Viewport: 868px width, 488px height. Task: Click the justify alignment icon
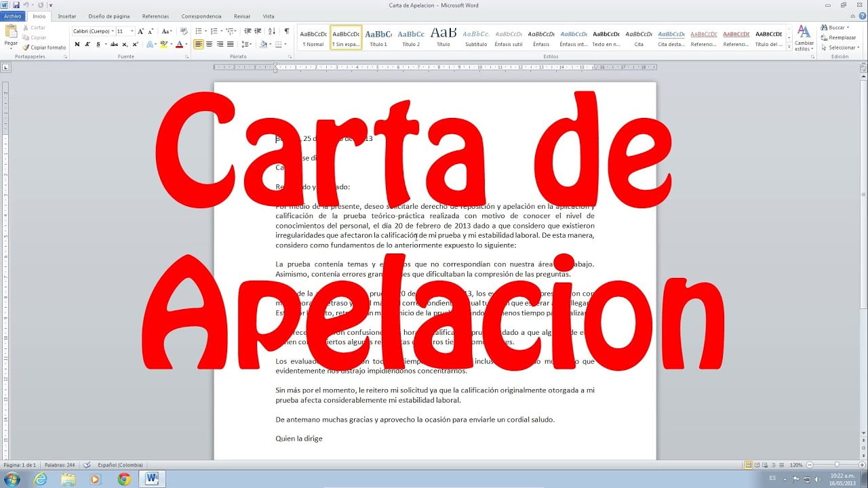pos(231,44)
